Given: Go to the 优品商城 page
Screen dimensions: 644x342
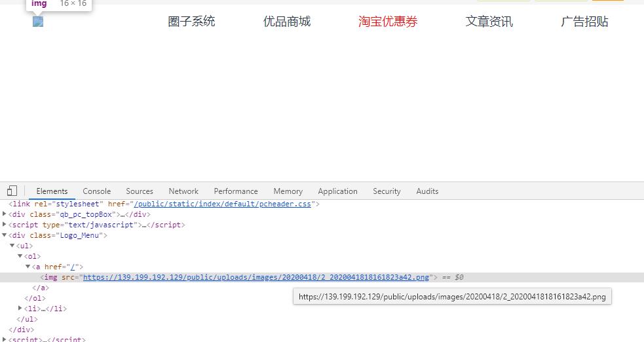Looking at the screenshot, I should (287, 22).
